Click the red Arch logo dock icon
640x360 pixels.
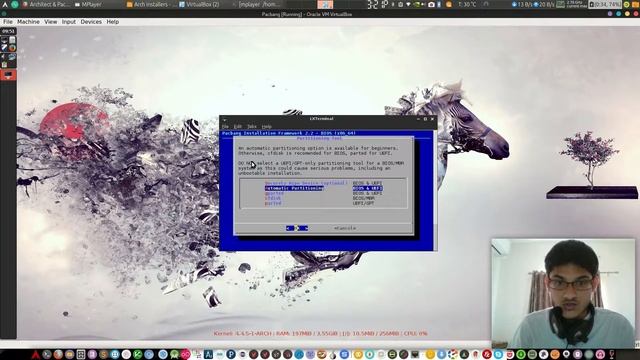[x=36, y=354]
